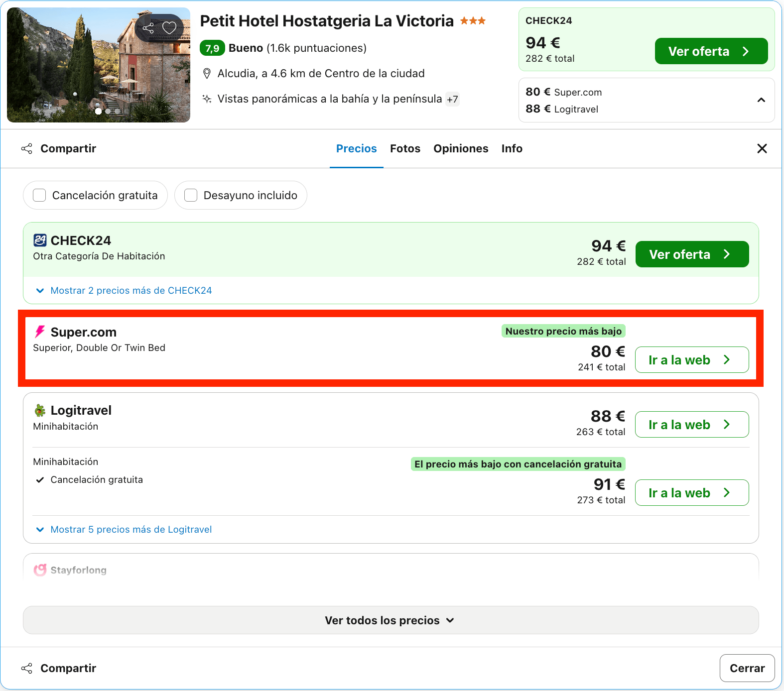Expand Ver todos los precios
This screenshot has width=784, height=691.
(391, 620)
